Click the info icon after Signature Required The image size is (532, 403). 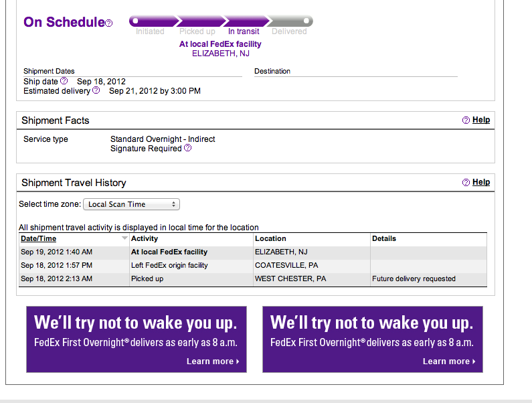[x=187, y=148]
